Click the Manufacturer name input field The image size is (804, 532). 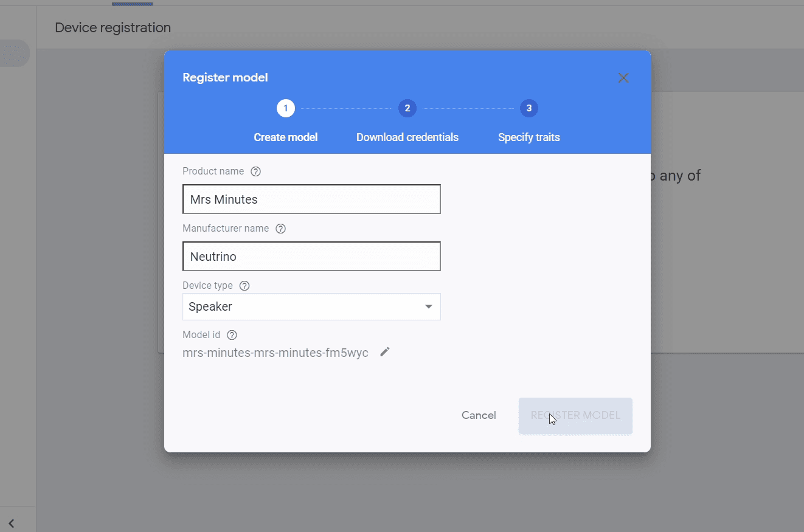[311, 256]
